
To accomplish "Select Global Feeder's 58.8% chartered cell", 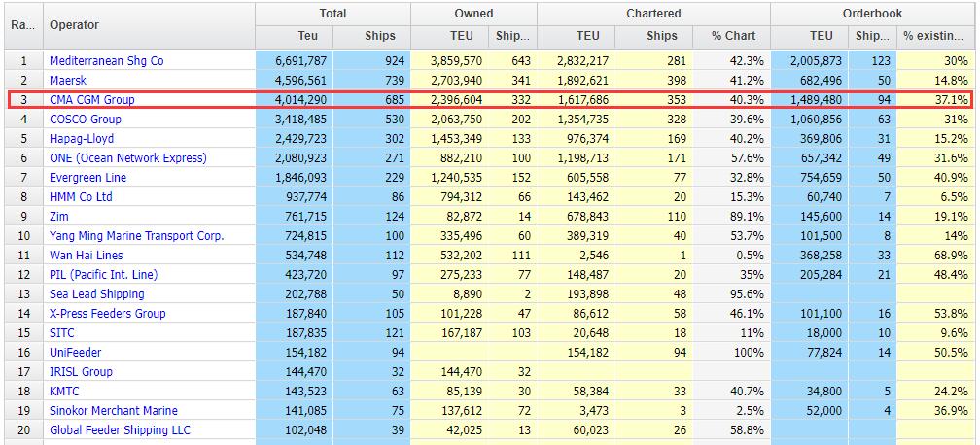I will tap(731, 429).
